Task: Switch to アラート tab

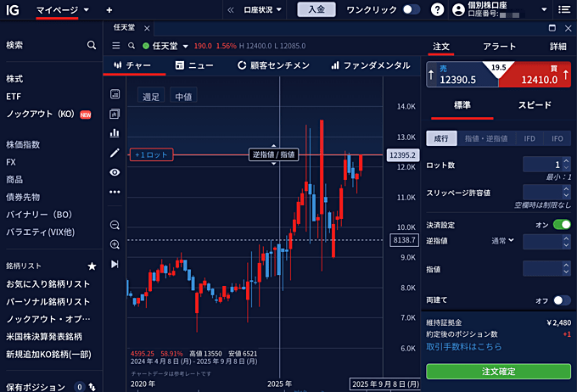Action: (x=499, y=47)
